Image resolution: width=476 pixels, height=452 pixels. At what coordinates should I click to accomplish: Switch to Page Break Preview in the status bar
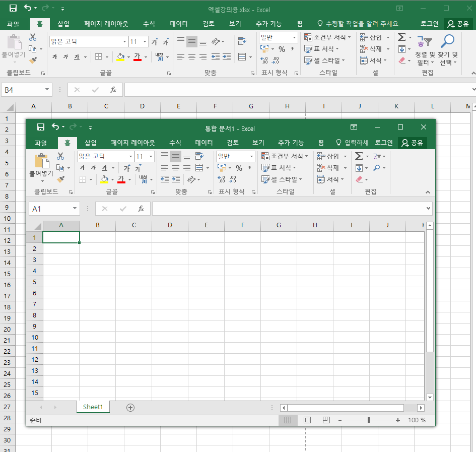click(x=326, y=420)
